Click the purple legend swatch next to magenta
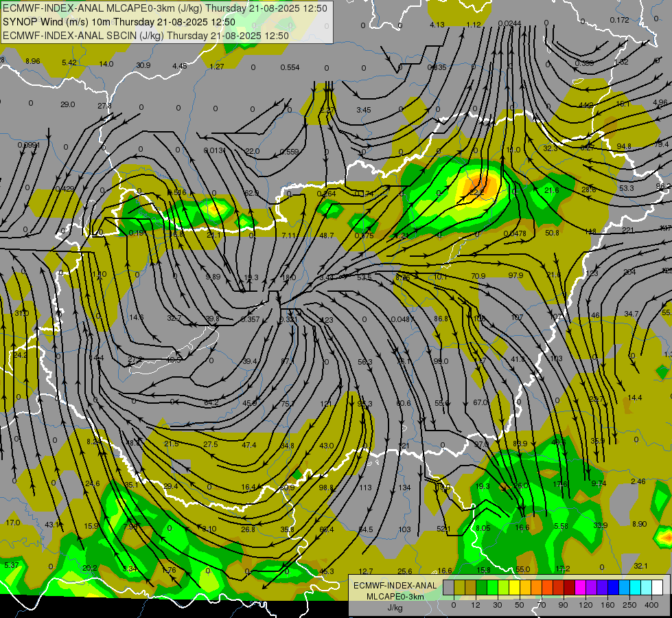 click(592, 587)
